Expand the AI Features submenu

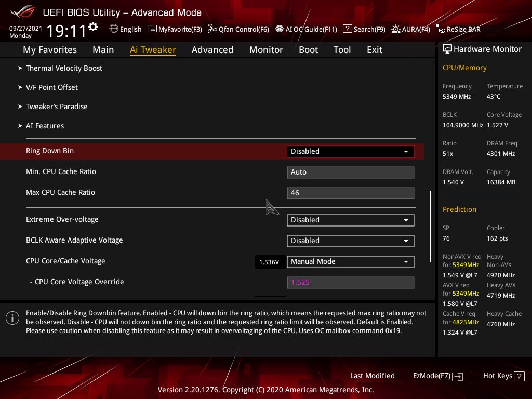45,126
